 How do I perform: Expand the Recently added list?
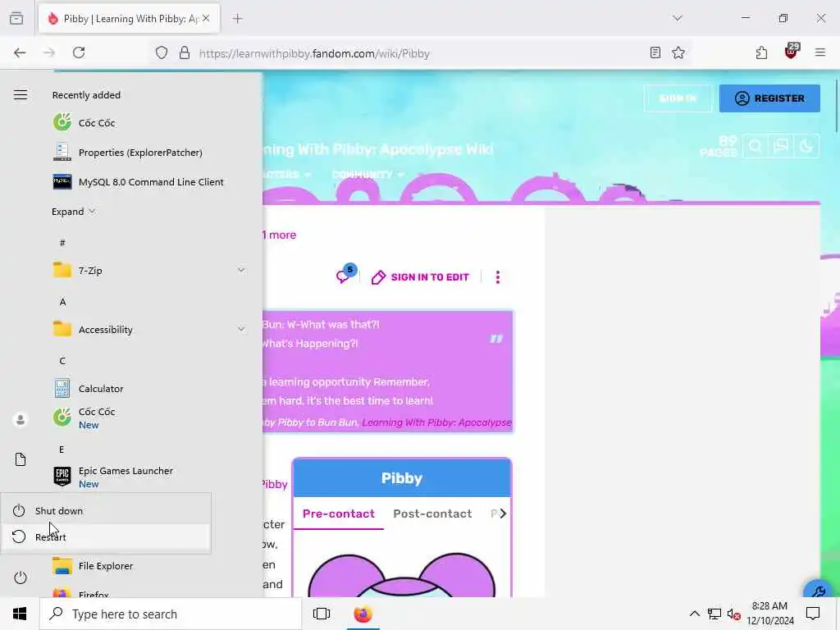pos(73,212)
